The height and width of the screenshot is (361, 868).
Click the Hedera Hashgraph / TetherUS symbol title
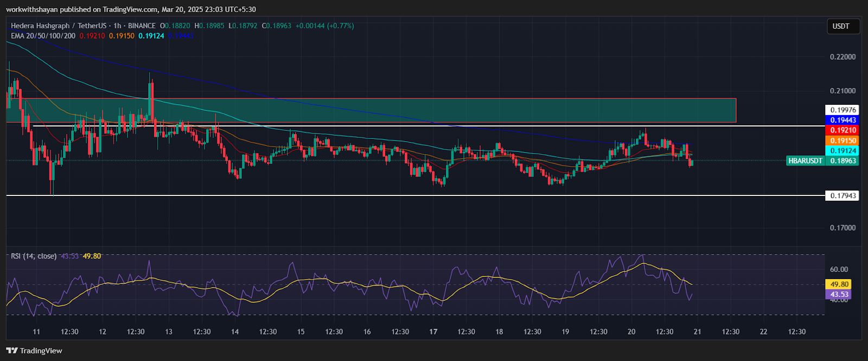pyautogui.click(x=59, y=26)
